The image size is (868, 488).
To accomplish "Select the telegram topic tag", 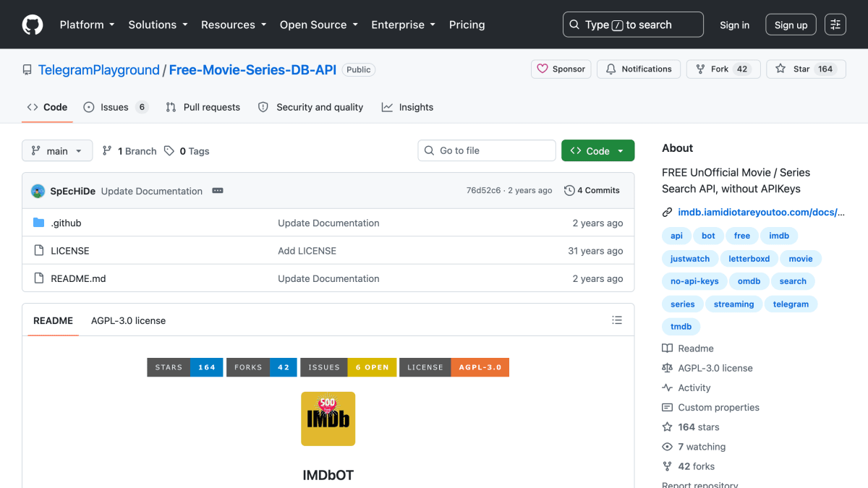I will pos(791,304).
